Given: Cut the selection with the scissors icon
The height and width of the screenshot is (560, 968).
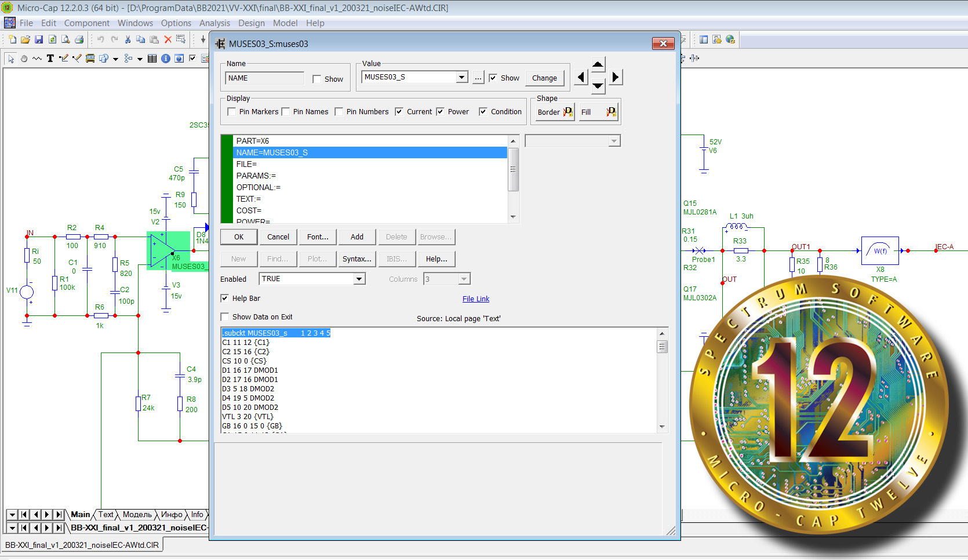Looking at the screenshot, I should (128, 39).
